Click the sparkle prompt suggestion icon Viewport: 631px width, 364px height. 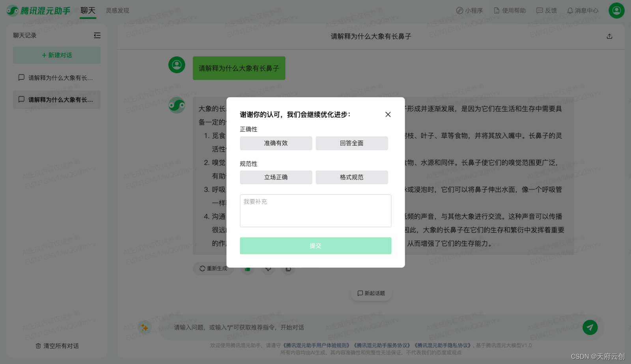coord(145,327)
